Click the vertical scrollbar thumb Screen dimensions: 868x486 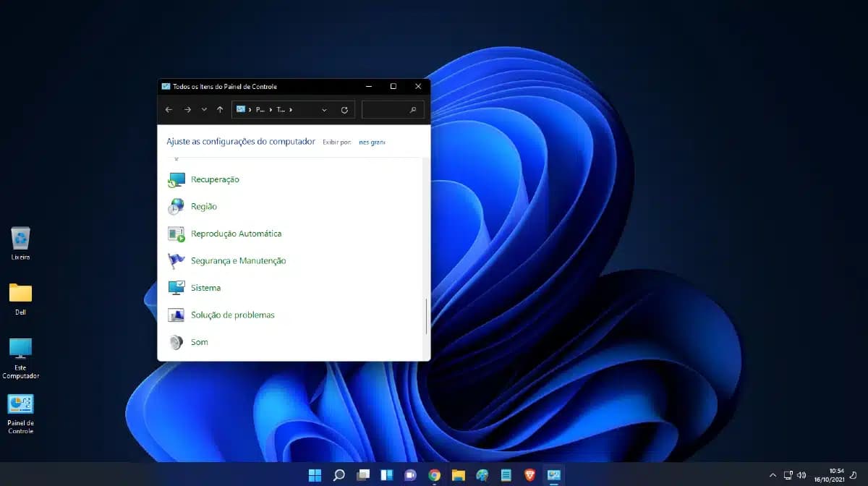(426, 316)
